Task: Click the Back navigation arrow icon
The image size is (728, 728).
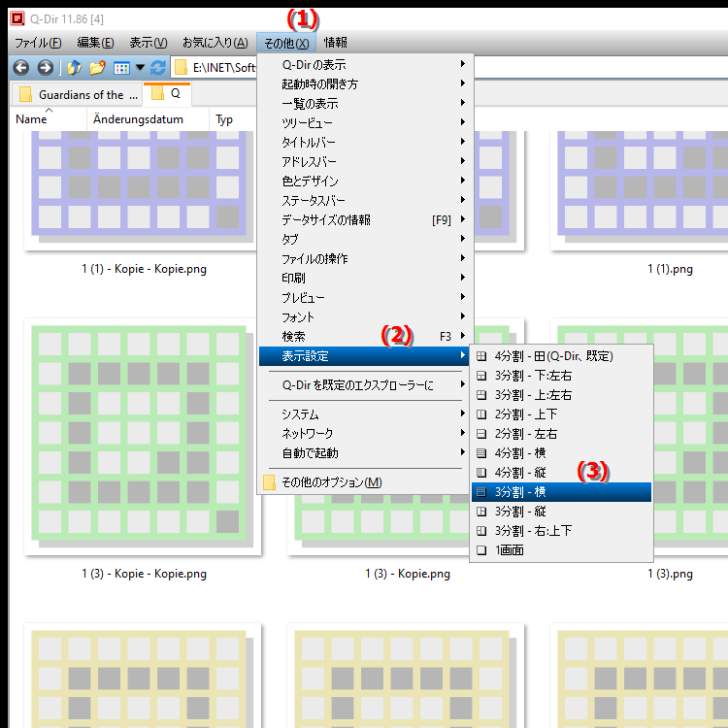Action: [21, 68]
